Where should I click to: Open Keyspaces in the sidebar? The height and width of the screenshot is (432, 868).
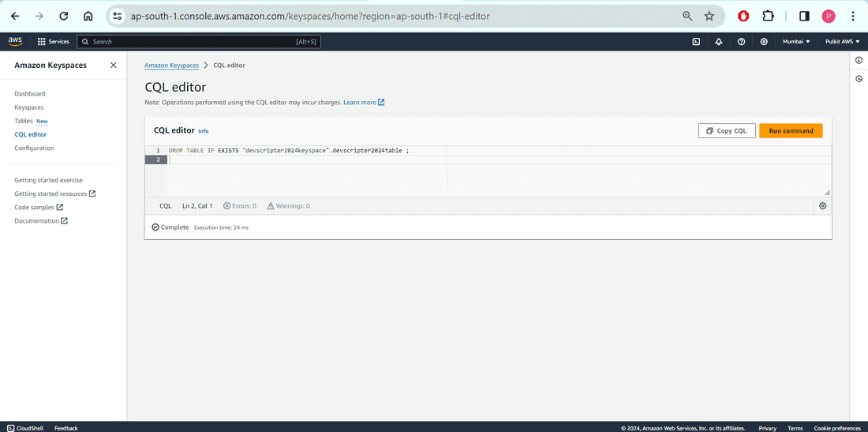coord(28,107)
